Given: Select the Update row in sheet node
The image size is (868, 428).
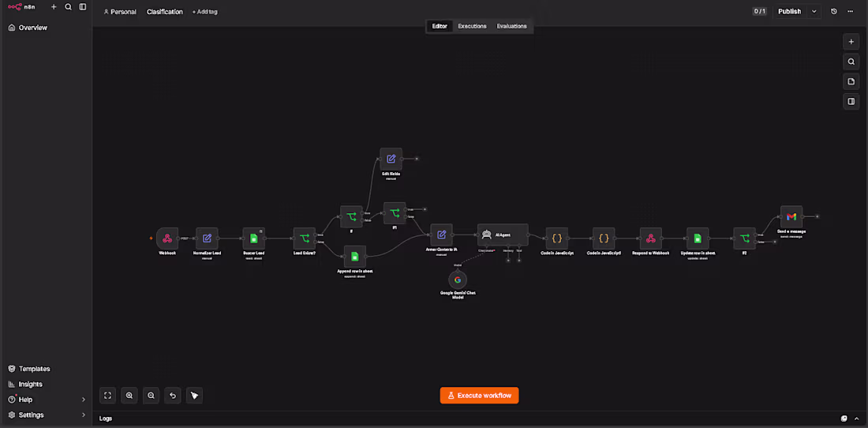Looking at the screenshot, I should [698, 238].
